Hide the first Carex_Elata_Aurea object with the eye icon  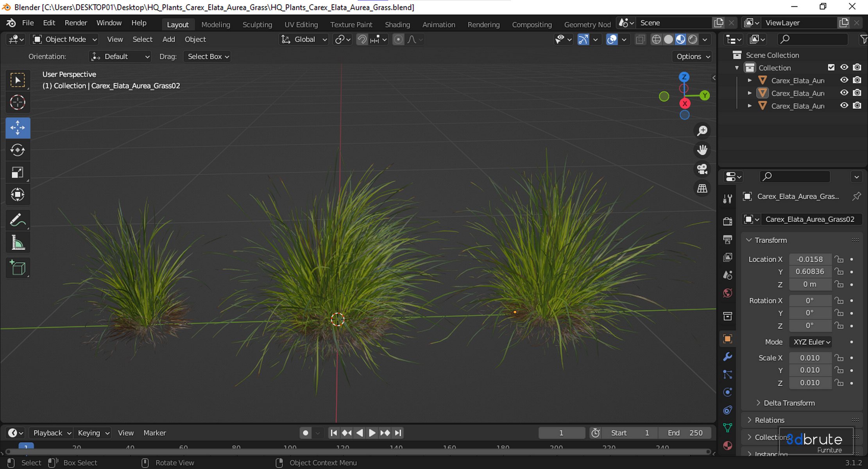point(844,80)
